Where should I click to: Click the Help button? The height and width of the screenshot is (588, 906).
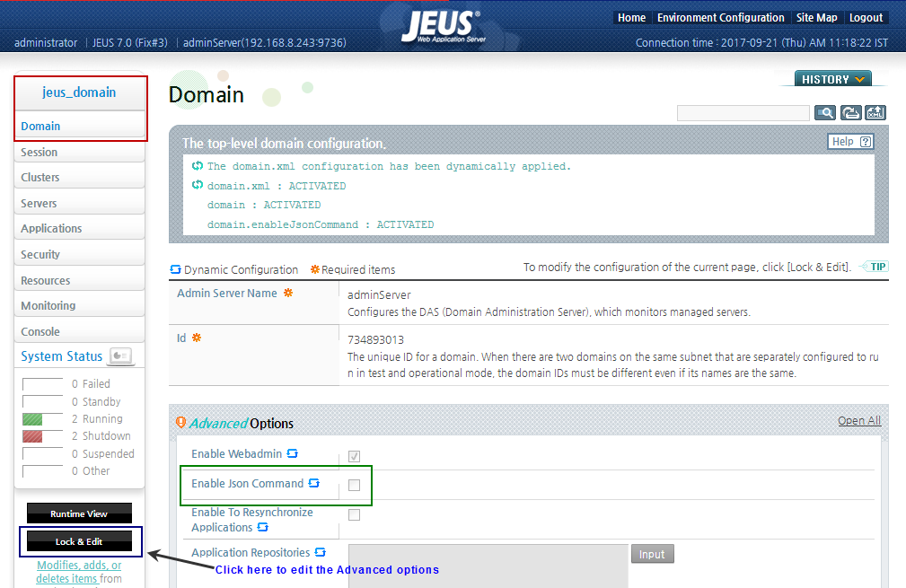point(850,142)
